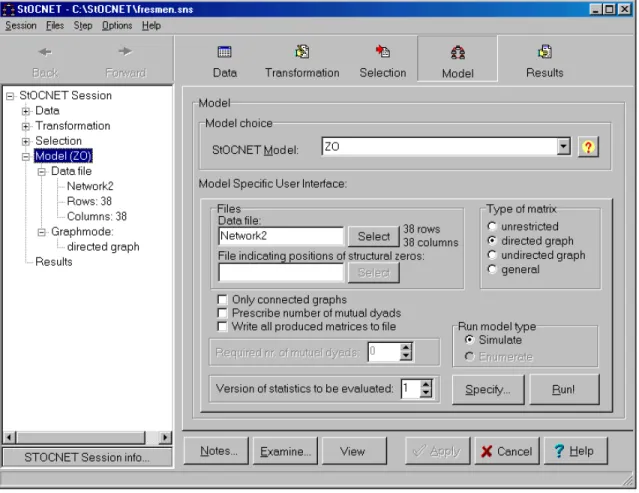Select the general matrix type
Image resolution: width=639 pixels, height=493 pixels.
pyautogui.click(x=492, y=269)
